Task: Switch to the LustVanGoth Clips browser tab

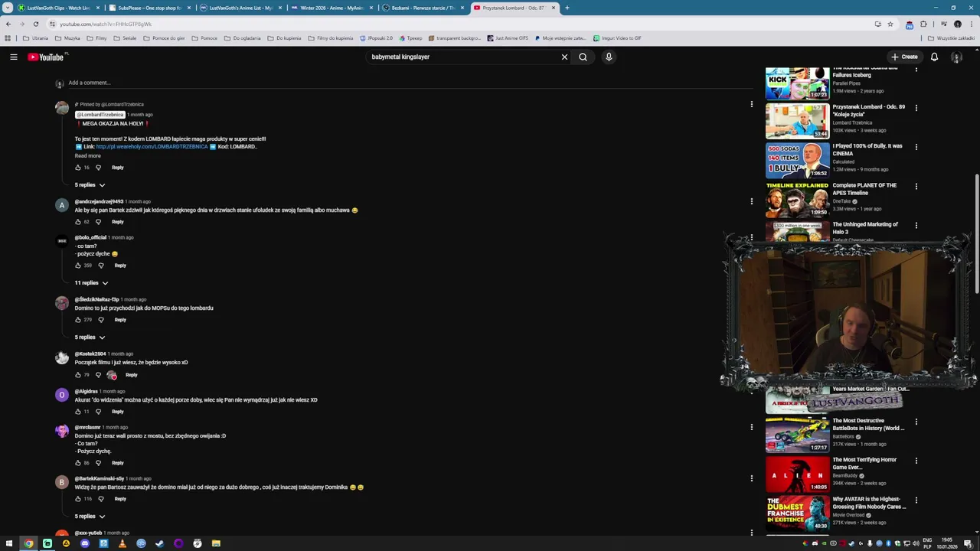Action: (57, 8)
